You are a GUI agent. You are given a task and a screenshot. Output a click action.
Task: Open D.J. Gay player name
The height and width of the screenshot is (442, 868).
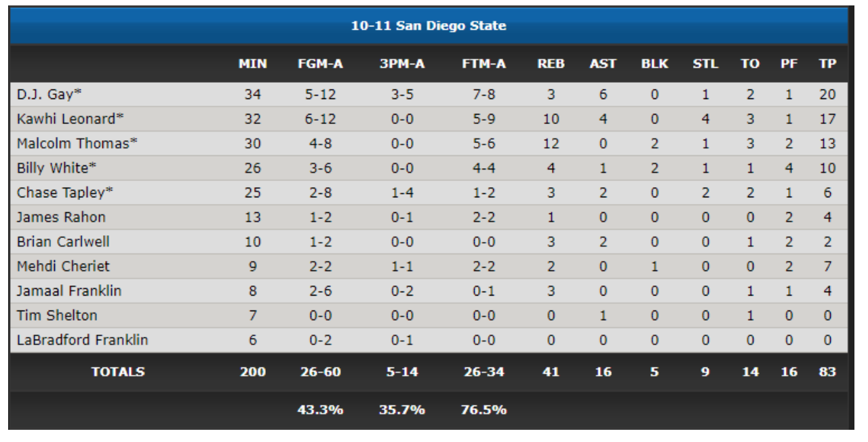(x=54, y=94)
